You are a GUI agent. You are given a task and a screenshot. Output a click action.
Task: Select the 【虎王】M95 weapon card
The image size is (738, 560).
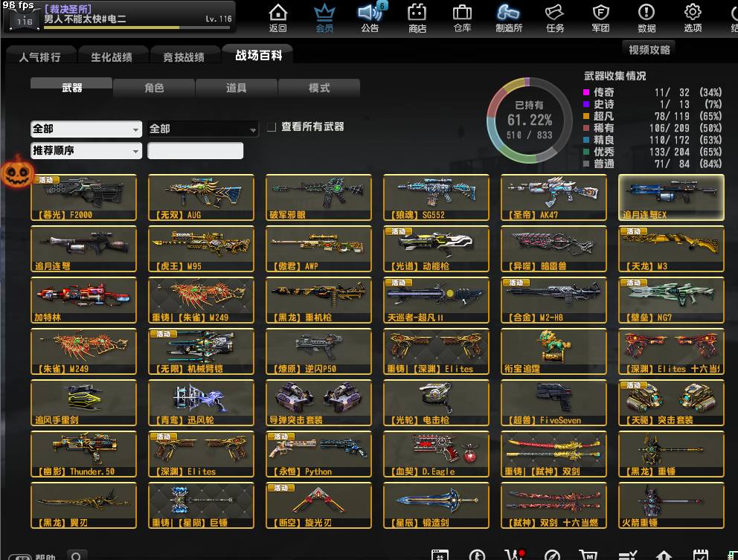click(x=201, y=248)
